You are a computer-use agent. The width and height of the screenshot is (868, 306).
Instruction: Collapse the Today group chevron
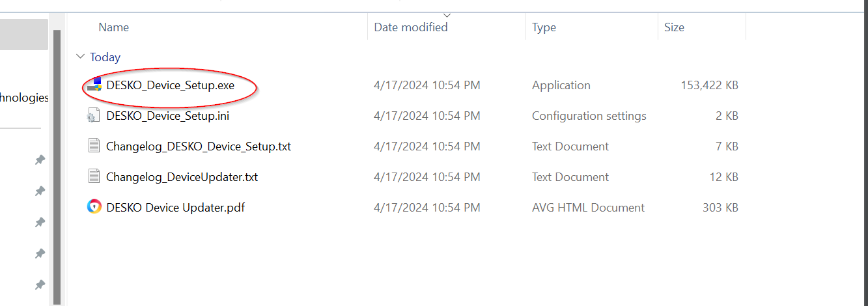point(80,57)
